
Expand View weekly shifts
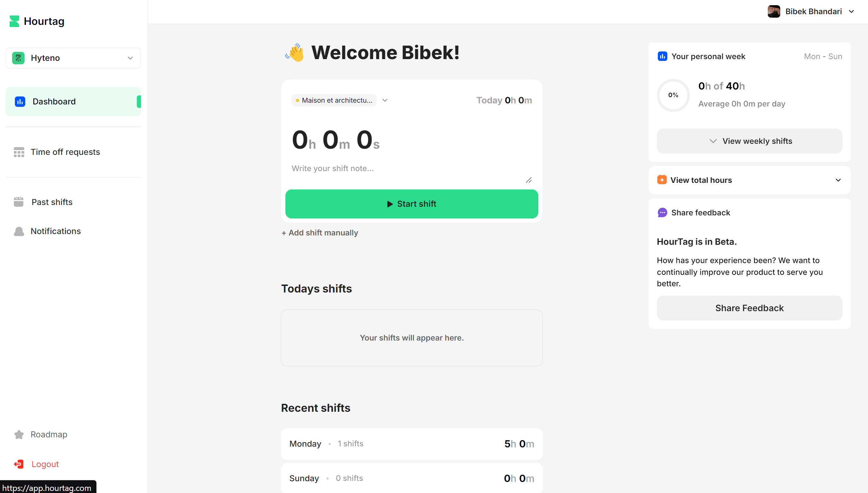(x=749, y=141)
